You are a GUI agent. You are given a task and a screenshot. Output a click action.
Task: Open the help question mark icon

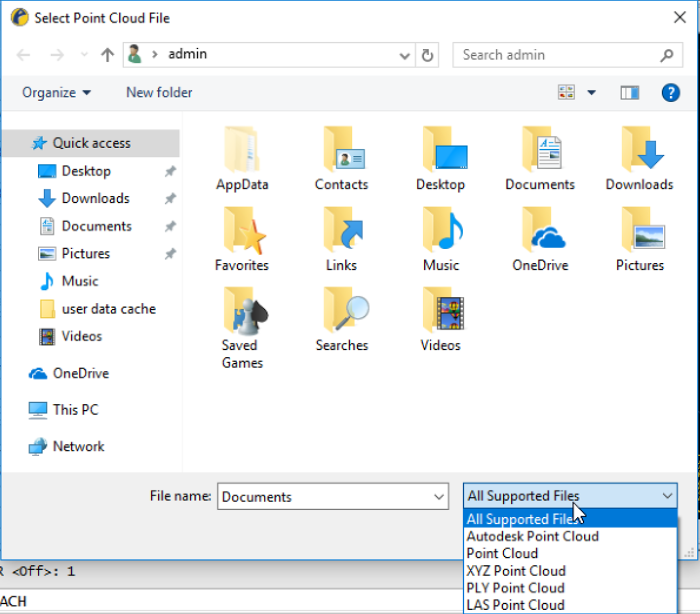[x=670, y=93]
